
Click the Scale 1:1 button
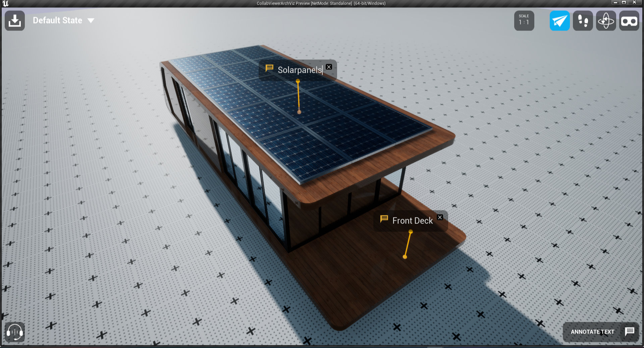(x=524, y=21)
